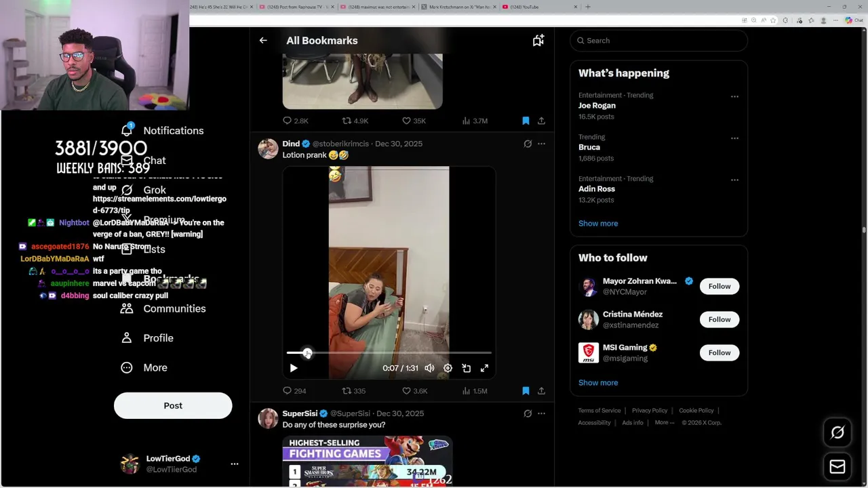Image resolution: width=868 pixels, height=488 pixels.
Task: Follow Cristina Méndez
Action: tap(719, 319)
